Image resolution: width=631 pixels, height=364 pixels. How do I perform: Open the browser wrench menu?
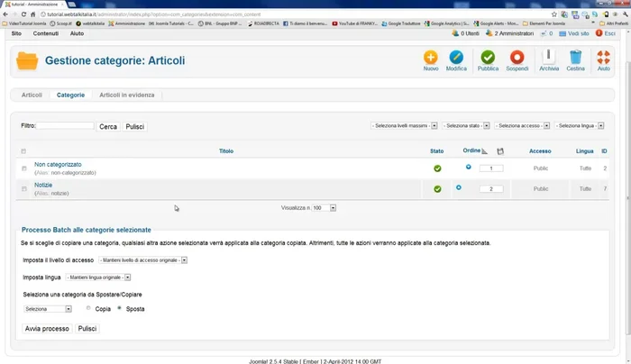pyautogui.click(x=626, y=14)
